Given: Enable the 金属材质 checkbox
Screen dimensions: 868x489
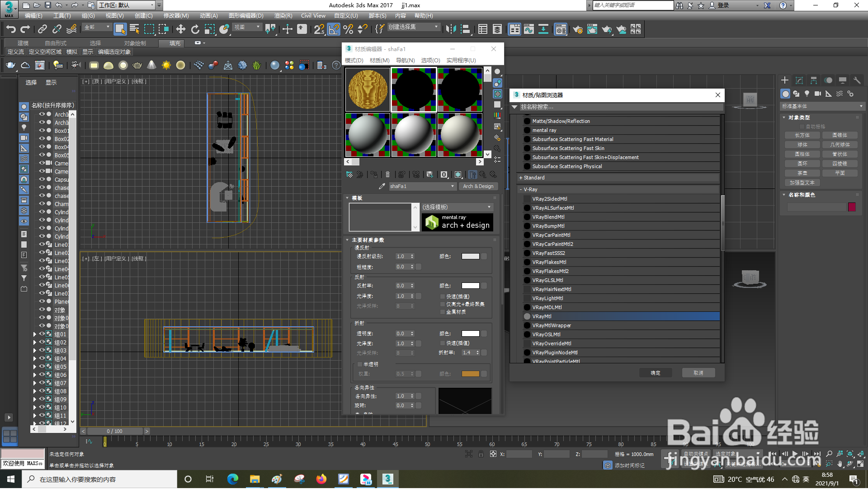Looking at the screenshot, I should point(443,312).
